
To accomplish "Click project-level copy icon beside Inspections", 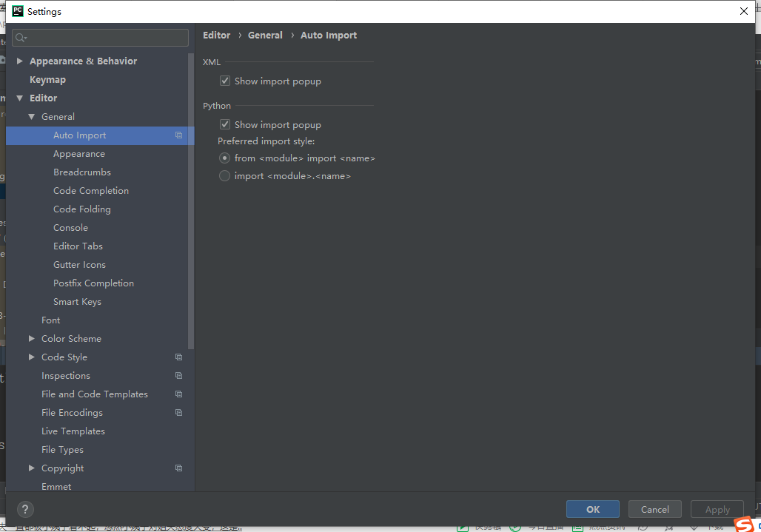I will point(178,375).
